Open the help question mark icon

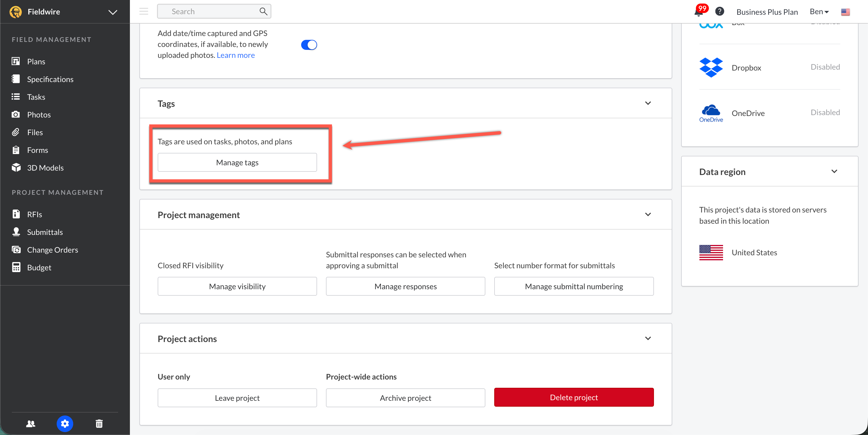[x=719, y=12]
